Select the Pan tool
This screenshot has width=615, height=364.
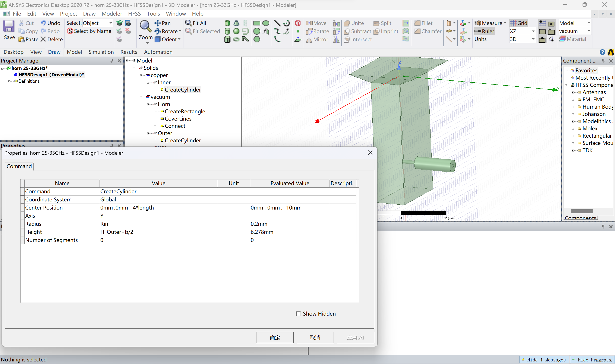[x=163, y=23]
